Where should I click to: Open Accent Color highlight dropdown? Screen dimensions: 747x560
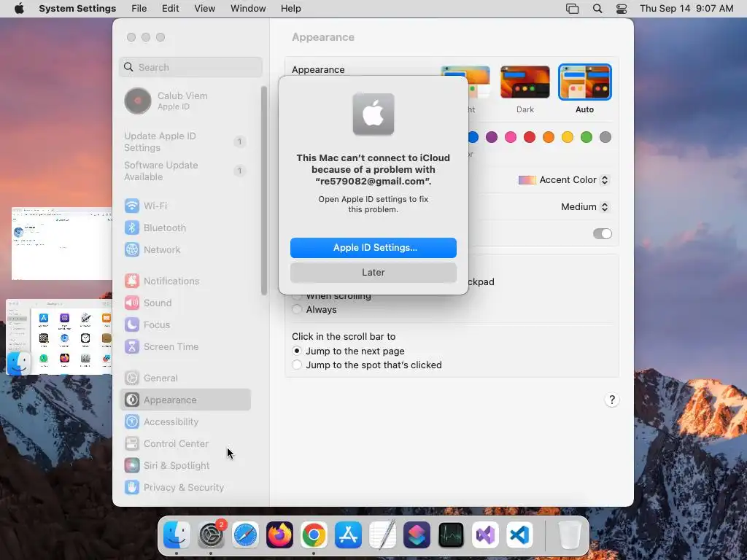pos(564,180)
